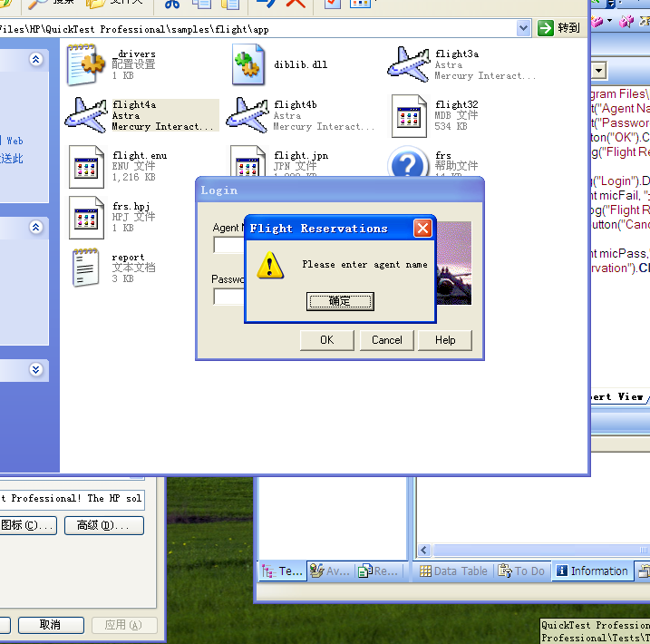Open the address bar path dropdown

point(524,28)
